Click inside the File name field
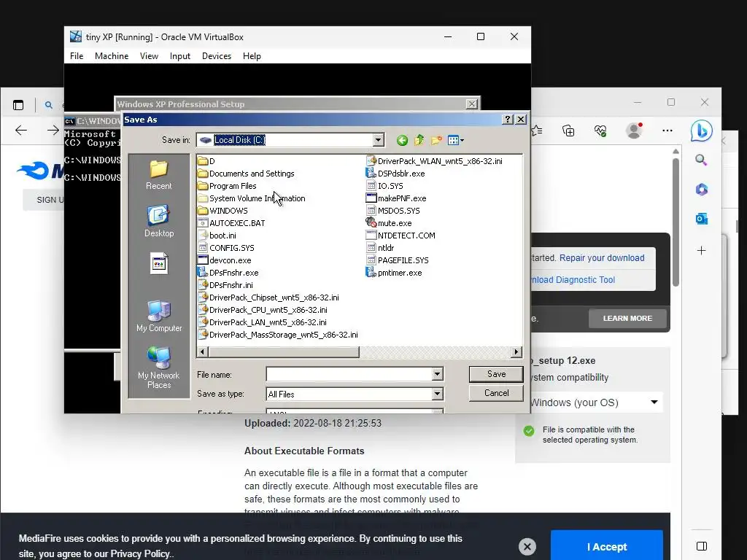Screen dimensions: 747x560 349,374
